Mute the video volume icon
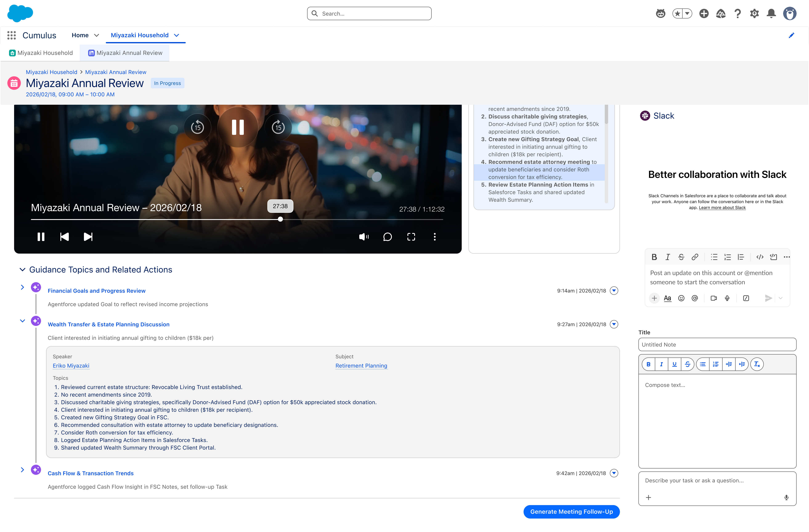Image resolution: width=809 pixels, height=532 pixels. (x=364, y=237)
